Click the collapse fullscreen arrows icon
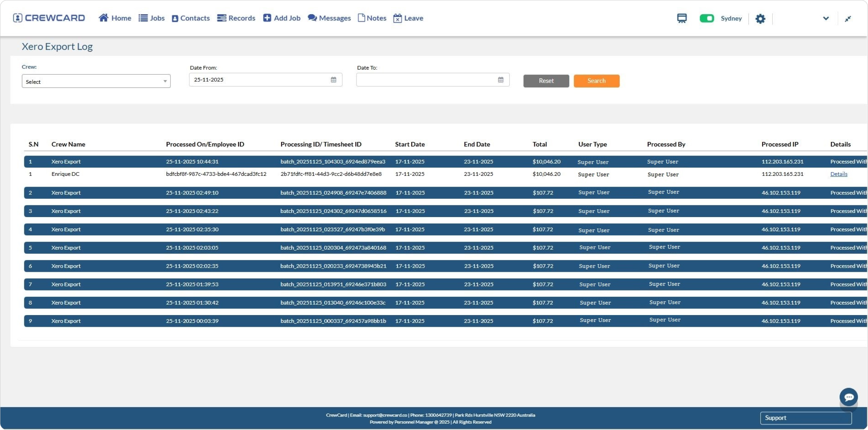The image size is (868, 430). coord(848,19)
